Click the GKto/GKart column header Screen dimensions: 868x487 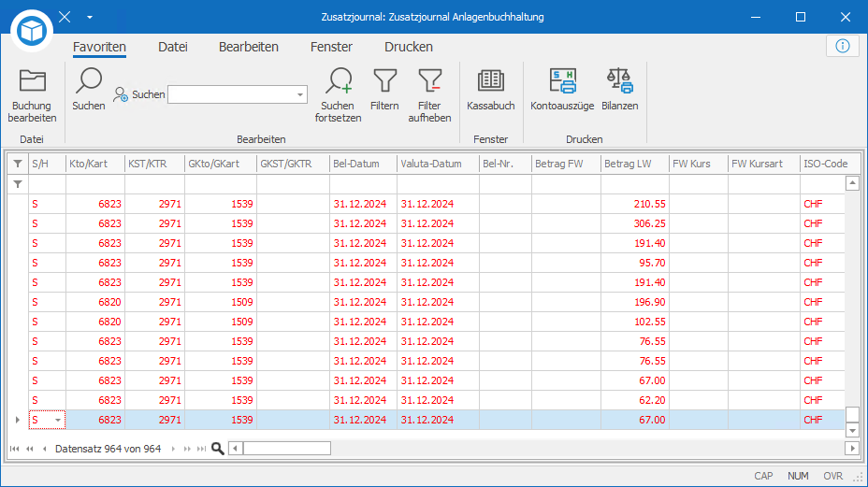221,164
